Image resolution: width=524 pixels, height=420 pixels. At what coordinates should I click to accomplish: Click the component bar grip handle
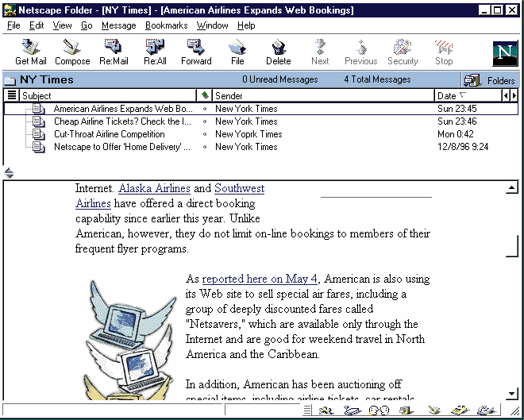307,410
